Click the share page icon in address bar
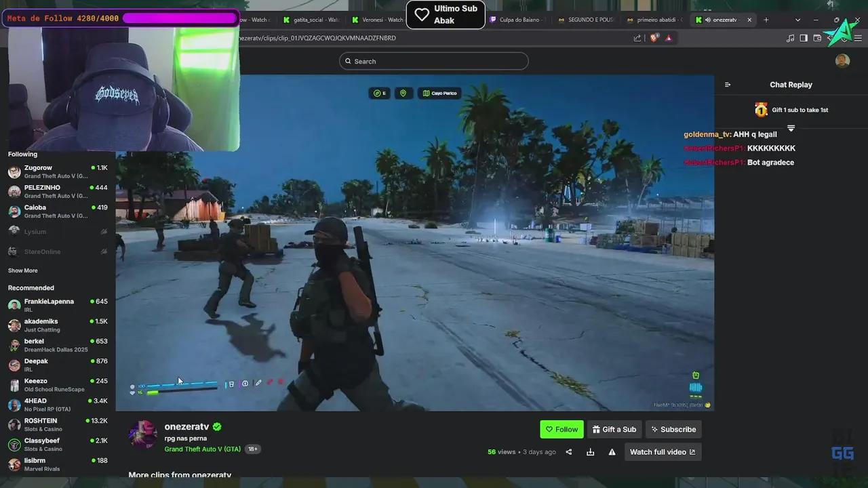Image resolution: width=868 pixels, height=488 pixels. (x=637, y=38)
